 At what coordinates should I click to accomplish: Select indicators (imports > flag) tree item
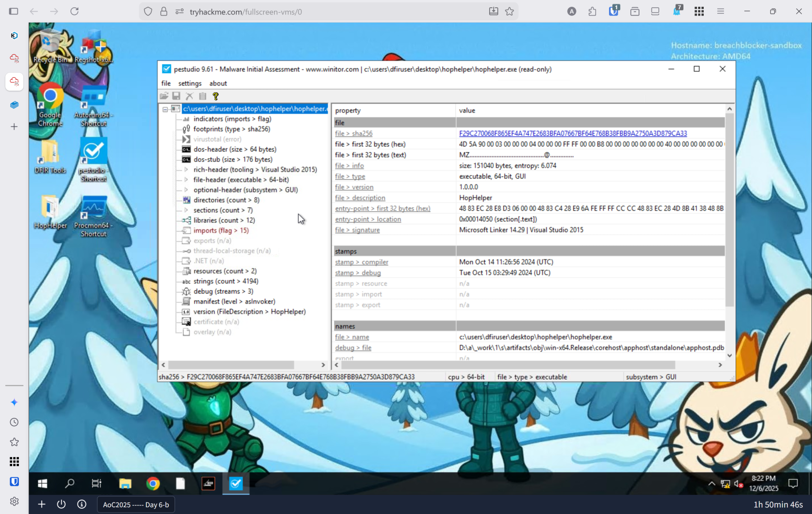[232, 119]
